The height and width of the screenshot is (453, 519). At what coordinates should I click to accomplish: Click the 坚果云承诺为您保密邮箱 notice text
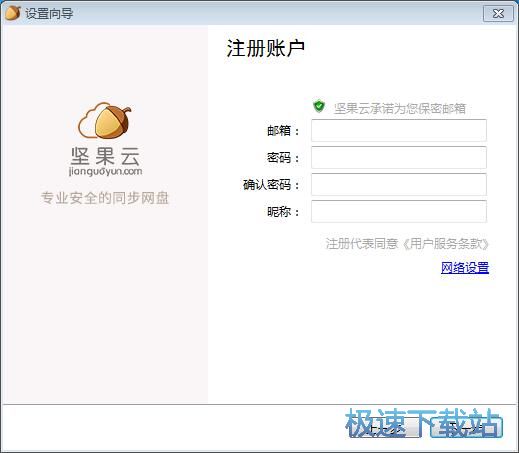400,108
